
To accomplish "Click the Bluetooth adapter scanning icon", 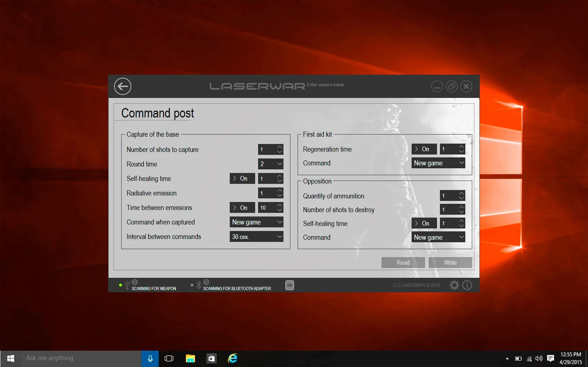I will click(199, 285).
